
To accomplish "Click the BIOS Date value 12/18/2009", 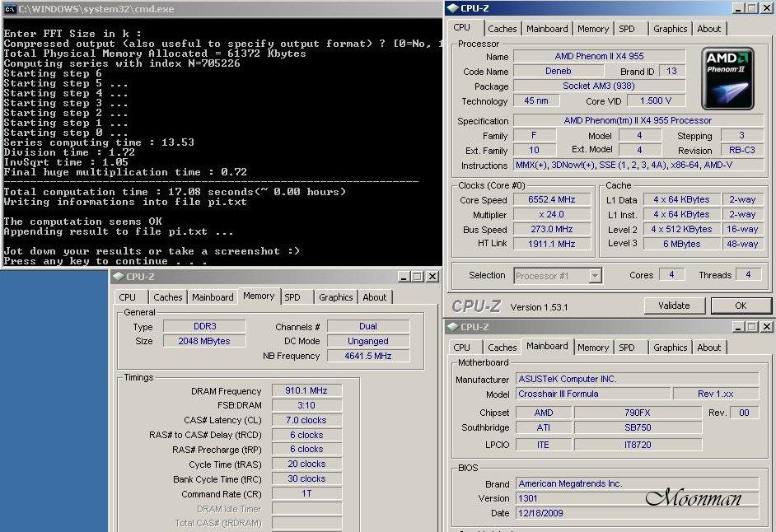I will 637,513.
